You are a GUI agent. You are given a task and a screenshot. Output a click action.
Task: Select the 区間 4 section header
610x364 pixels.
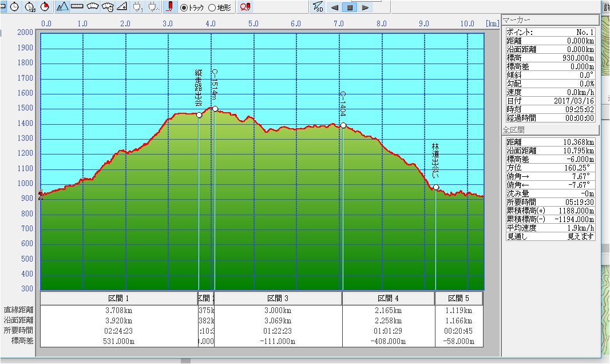tap(388, 298)
